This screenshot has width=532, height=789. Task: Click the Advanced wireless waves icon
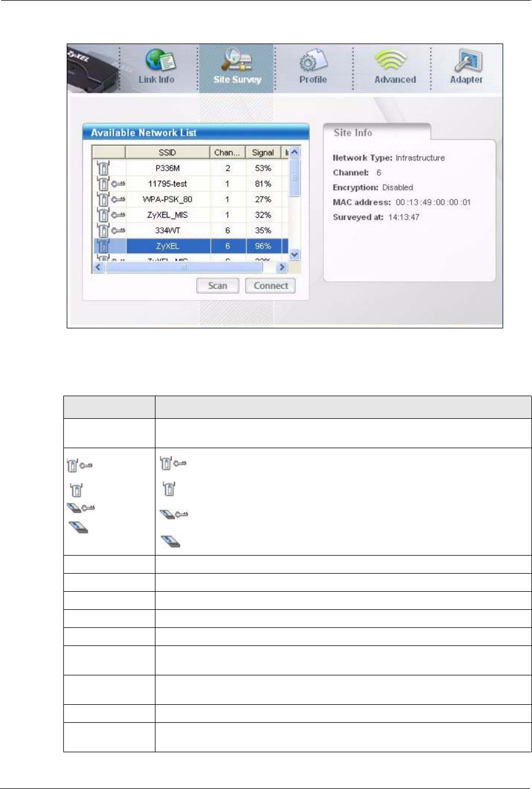(x=392, y=61)
